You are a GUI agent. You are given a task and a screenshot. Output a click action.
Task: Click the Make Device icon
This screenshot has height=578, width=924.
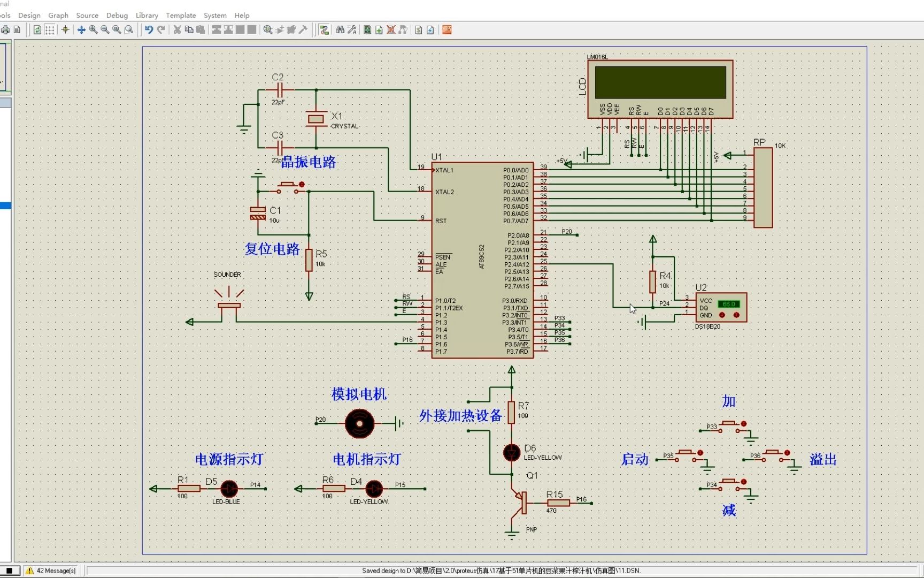pos(280,30)
